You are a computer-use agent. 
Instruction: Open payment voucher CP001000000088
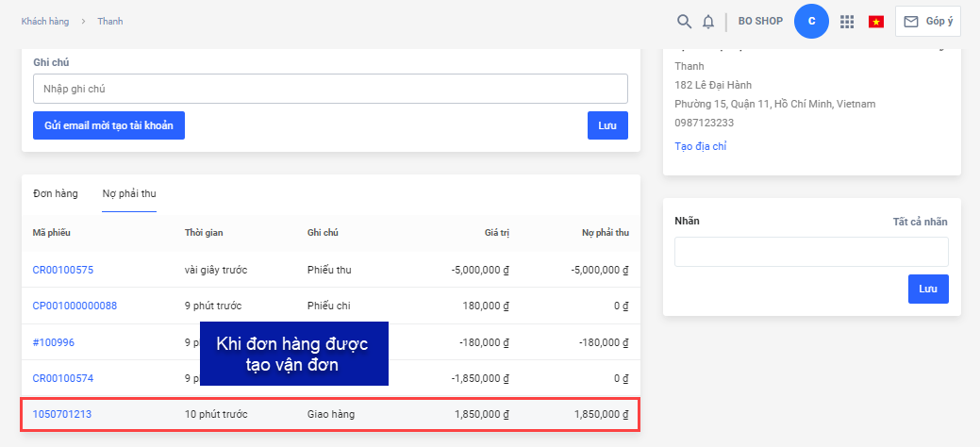75,306
